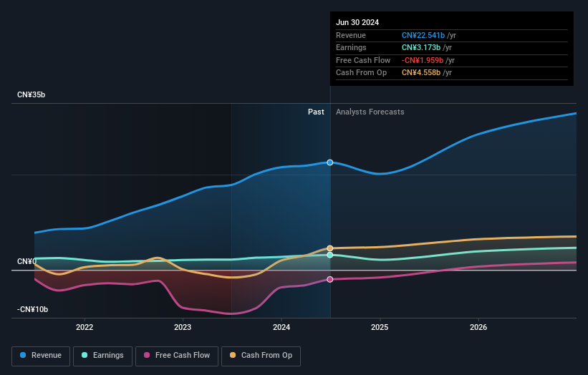Click the blue Revenue data point marker

pyautogui.click(x=330, y=162)
